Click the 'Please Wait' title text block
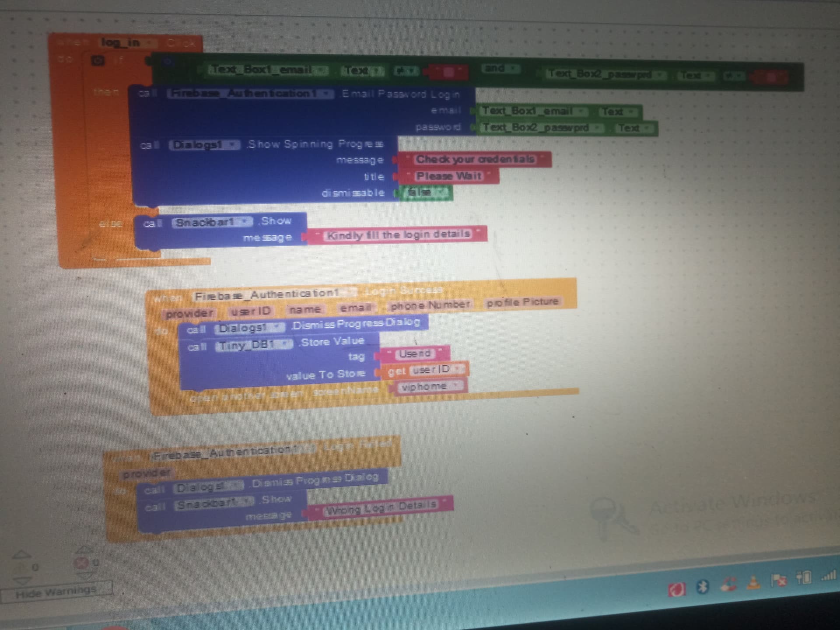This screenshot has height=630, width=840. [448, 176]
